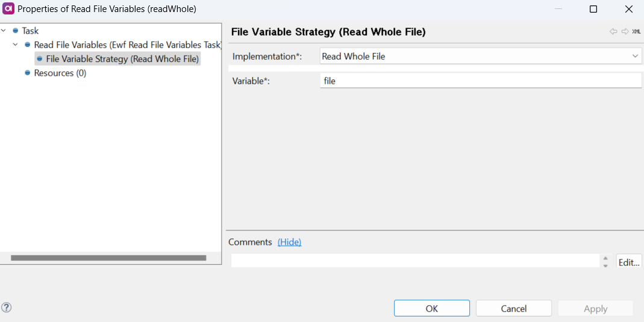
Task: Click the bullet icon beside Resources (0)
Action: (x=28, y=73)
